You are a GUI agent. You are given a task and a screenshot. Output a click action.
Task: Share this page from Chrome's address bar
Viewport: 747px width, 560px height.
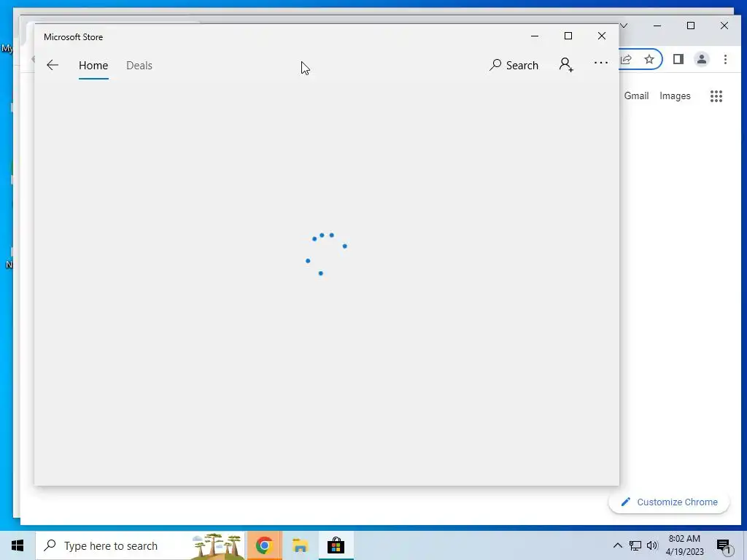[627, 59]
